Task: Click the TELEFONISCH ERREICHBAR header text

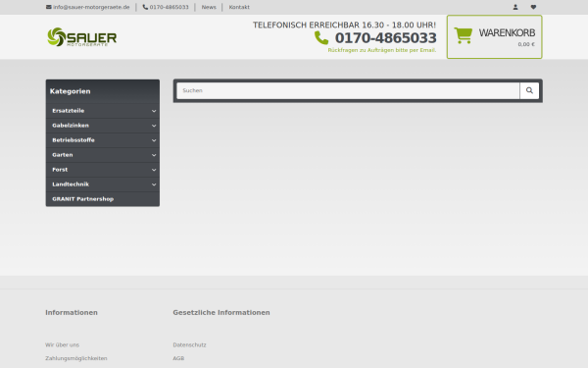Action: click(x=344, y=26)
